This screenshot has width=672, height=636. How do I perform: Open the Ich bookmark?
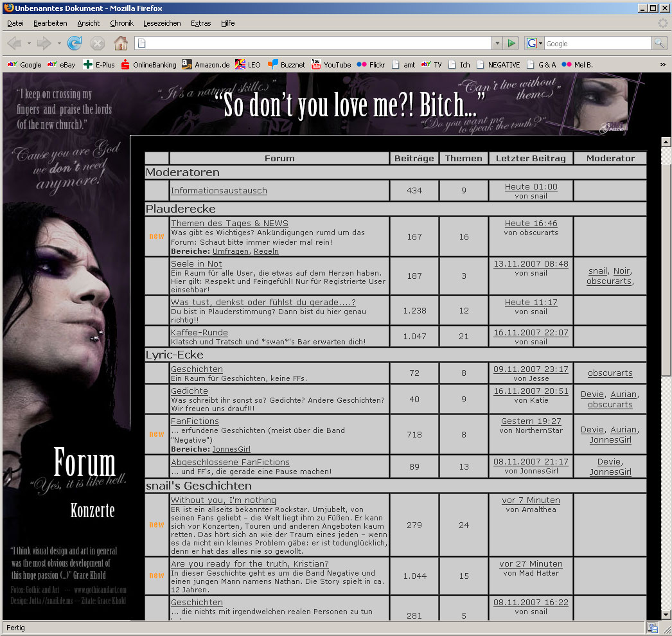coord(459,65)
